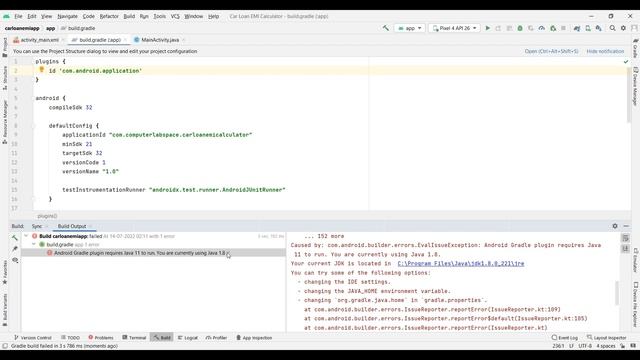
Task: Click the Hide notification link
Action: pos(605,51)
